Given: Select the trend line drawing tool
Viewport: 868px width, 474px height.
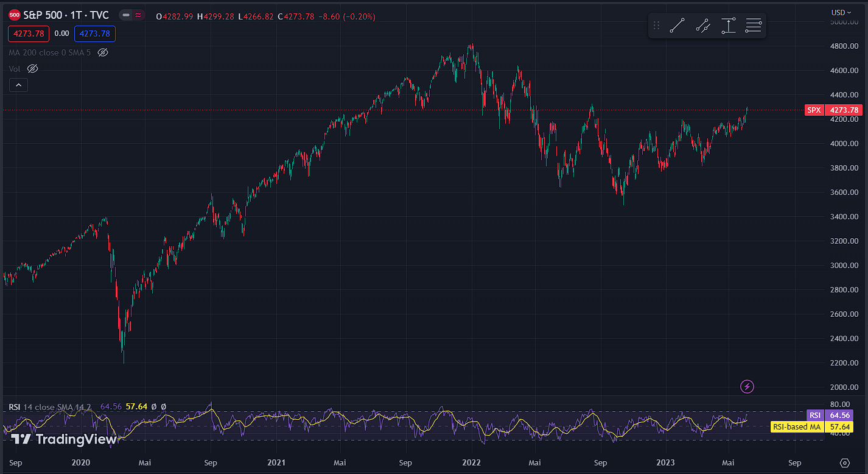Looking at the screenshot, I should [x=677, y=26].
